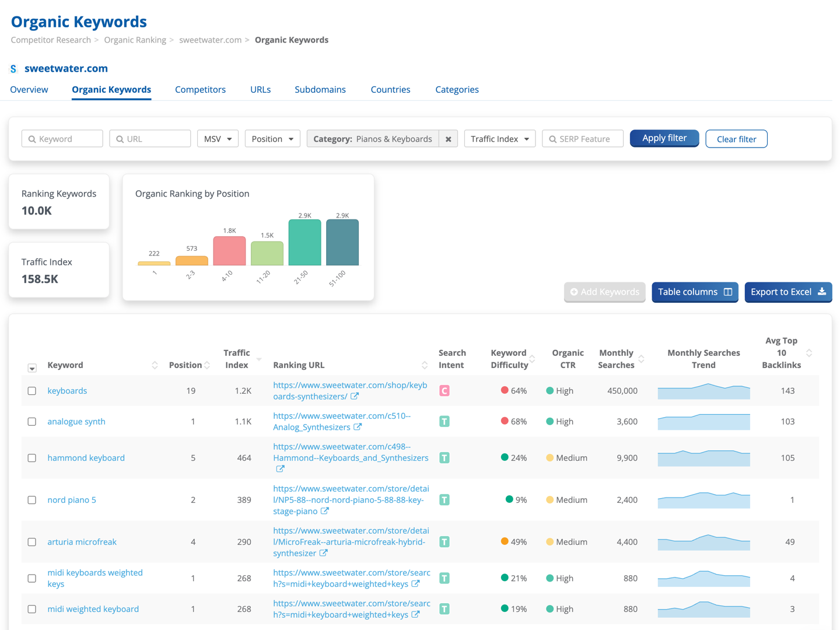Viewport: 840px width, 630px height.
Task: Open external link icon for hammond keyboard URL
Action: (x=280, y=469)
